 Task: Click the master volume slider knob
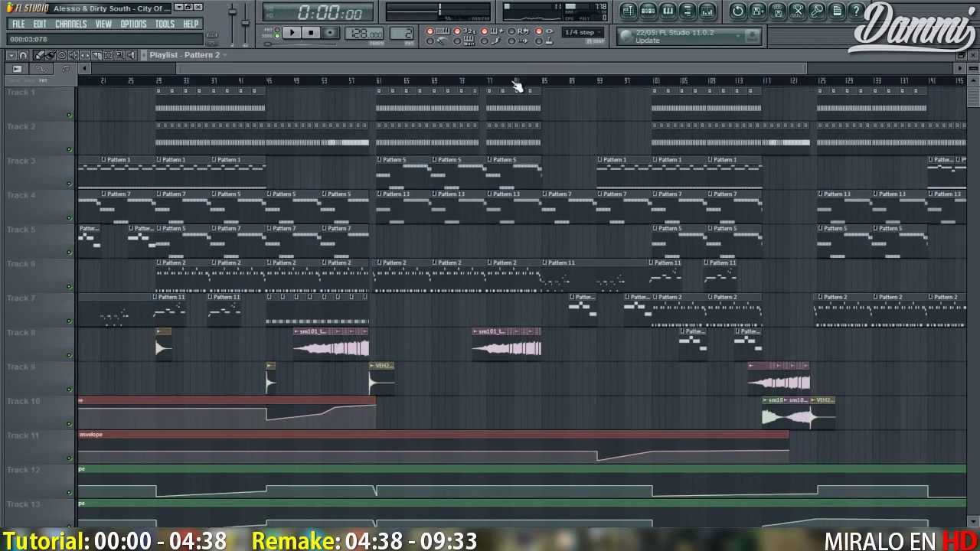[232, 11]
